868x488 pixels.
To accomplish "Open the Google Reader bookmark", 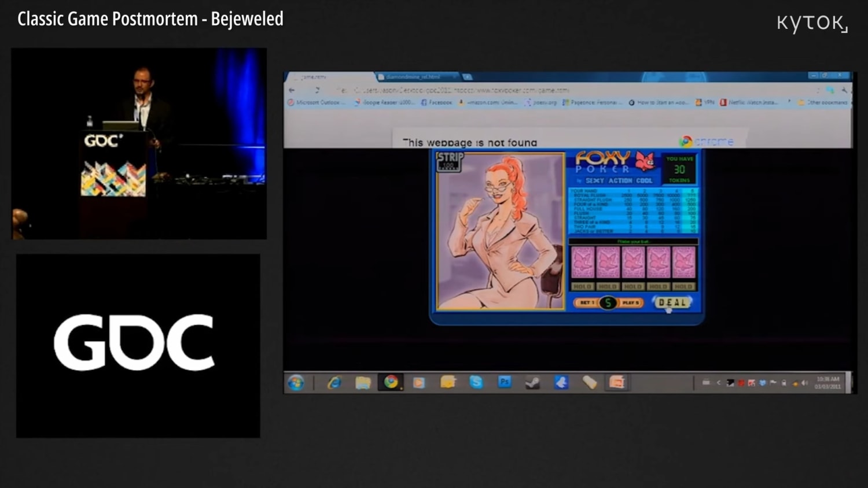I will tap(384, 102).
